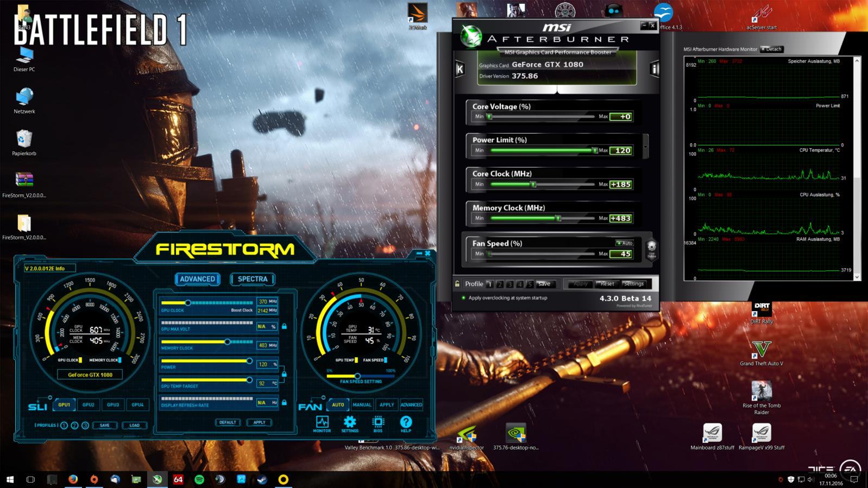Screen dimensions: 868x488
Task: Switch to FireStorm ADVANCED tab
Action: (x=197, y=279)
